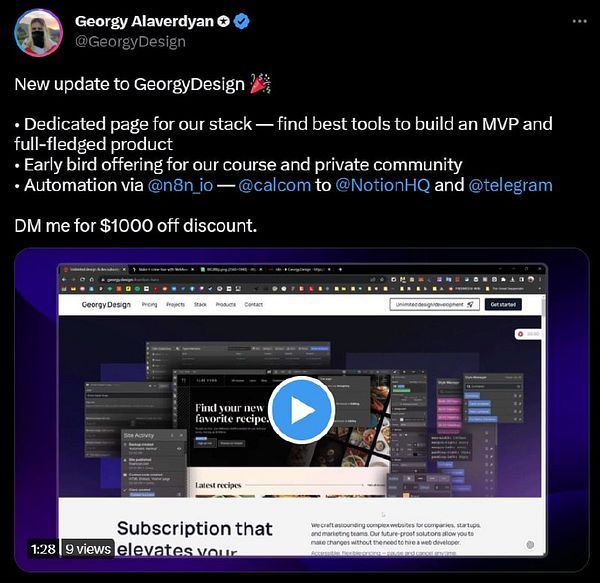Open Products in the site navigation
The height and width of the screenshot is (583, 600).
click(x=226, y=305)
